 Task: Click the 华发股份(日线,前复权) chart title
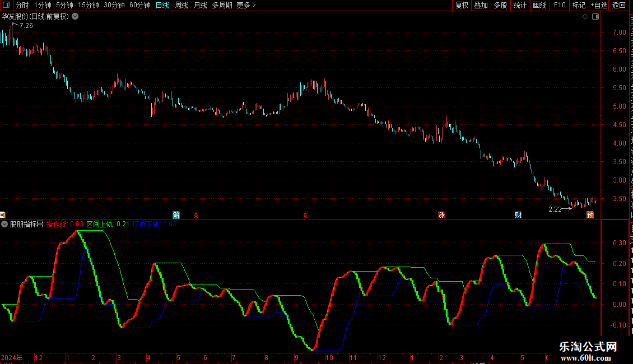(x=35, y=17)
